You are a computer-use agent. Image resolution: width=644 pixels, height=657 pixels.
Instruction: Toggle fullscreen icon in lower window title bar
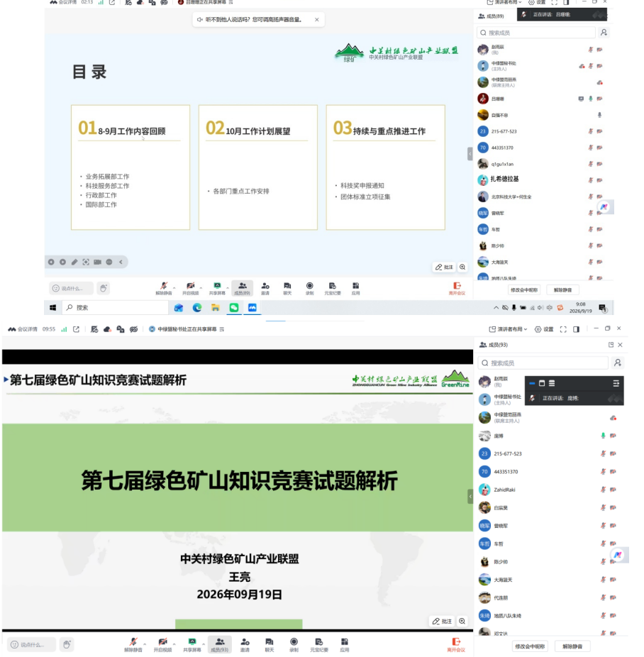563,329
